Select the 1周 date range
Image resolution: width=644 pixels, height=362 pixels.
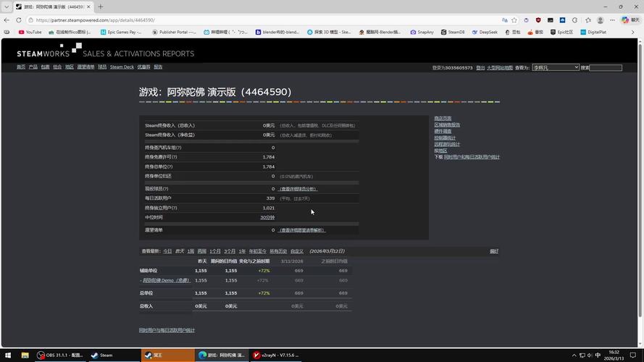coord(191,251)
